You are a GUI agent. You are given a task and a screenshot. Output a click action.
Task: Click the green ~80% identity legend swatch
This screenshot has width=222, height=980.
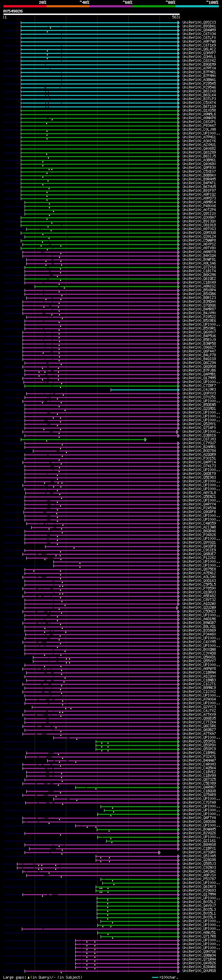point(154,6)
